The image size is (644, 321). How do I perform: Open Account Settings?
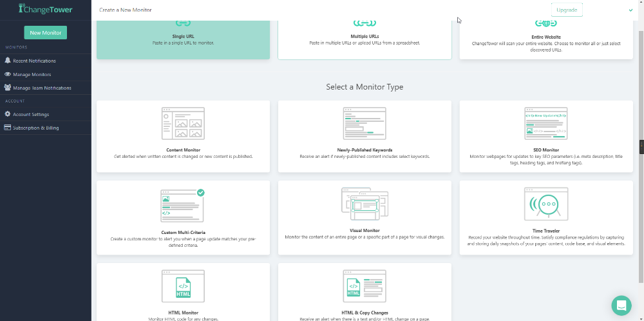point(31,114)
